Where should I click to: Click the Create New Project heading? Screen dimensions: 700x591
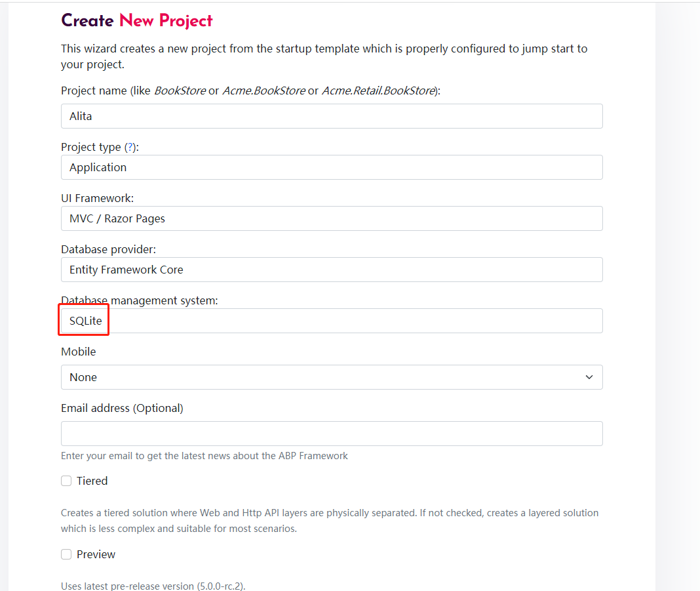[136, 20]
